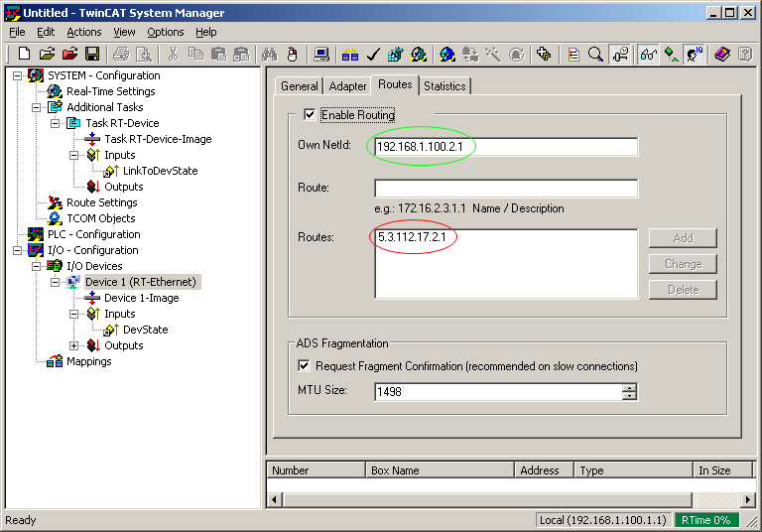The image size is (762, 532).
Task: Select Route Settings in the tree
Action: click(101, 202)
